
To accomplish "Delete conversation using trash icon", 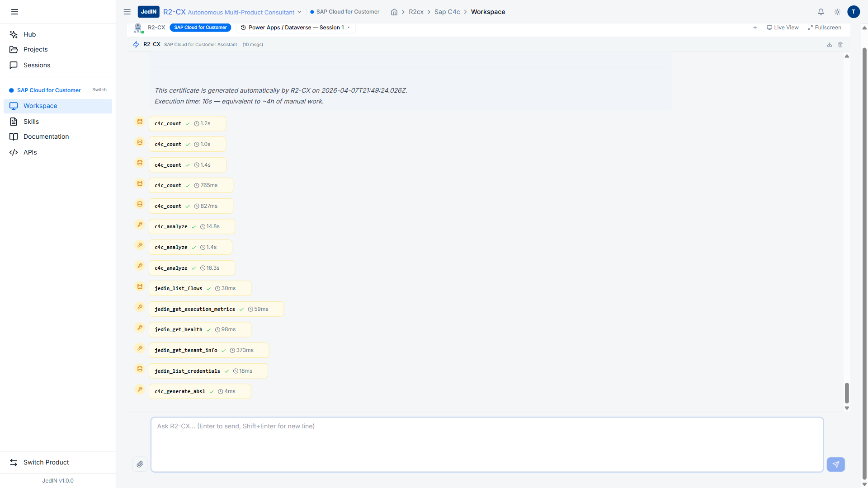I will (x=840, y=45).
